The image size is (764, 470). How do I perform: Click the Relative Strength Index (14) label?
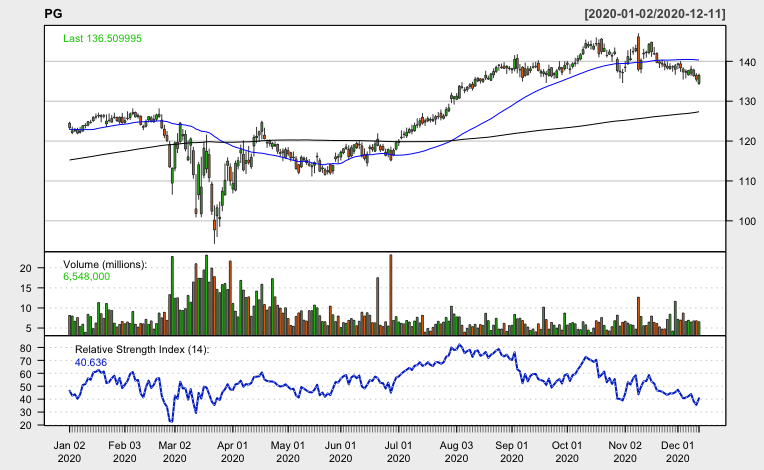pos(142,350)
